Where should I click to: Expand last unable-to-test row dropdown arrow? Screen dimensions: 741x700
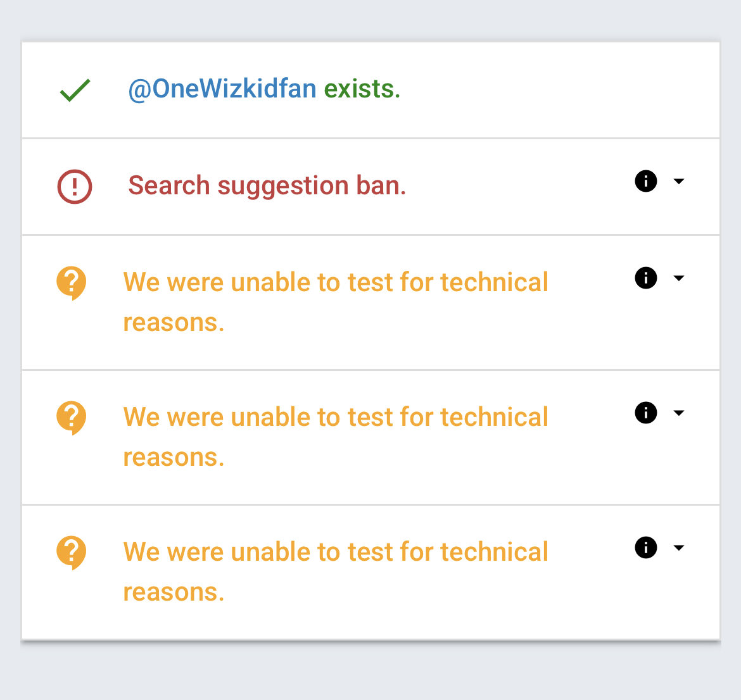(x=679, y=548)
